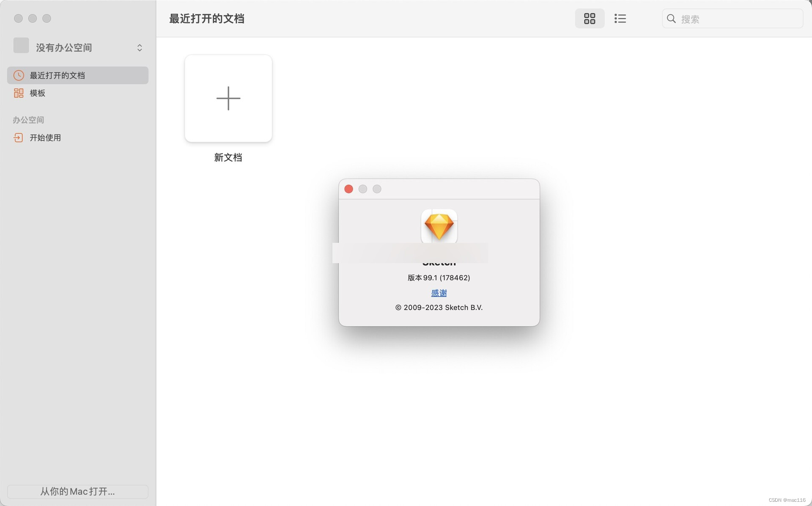Create a new document via plus thumbnail
Screen dimensions: 812x506
[228, 99]
